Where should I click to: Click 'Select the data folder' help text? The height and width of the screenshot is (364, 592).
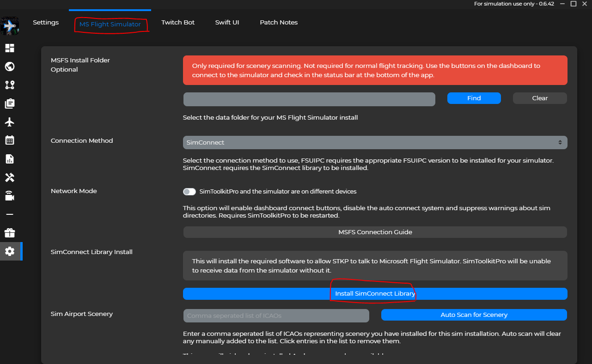270,117
